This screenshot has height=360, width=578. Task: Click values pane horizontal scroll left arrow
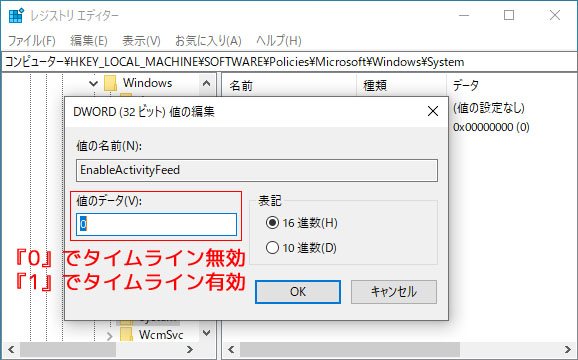[231, 349]
